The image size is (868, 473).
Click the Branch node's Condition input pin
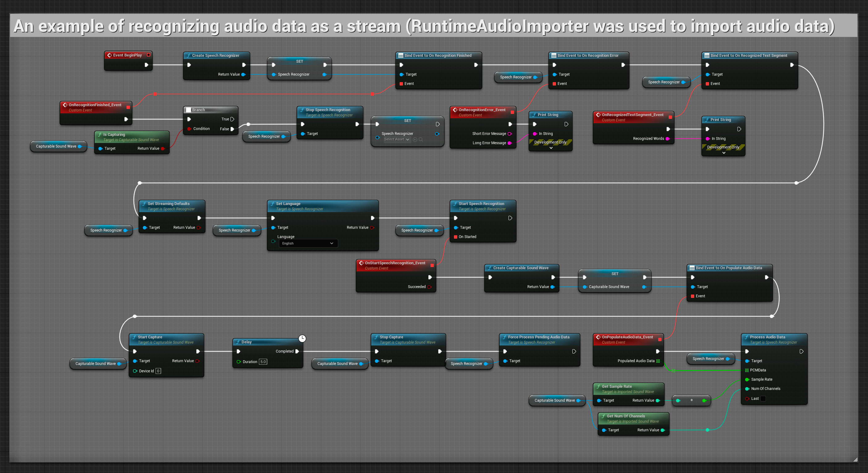[x=189, y=129]
